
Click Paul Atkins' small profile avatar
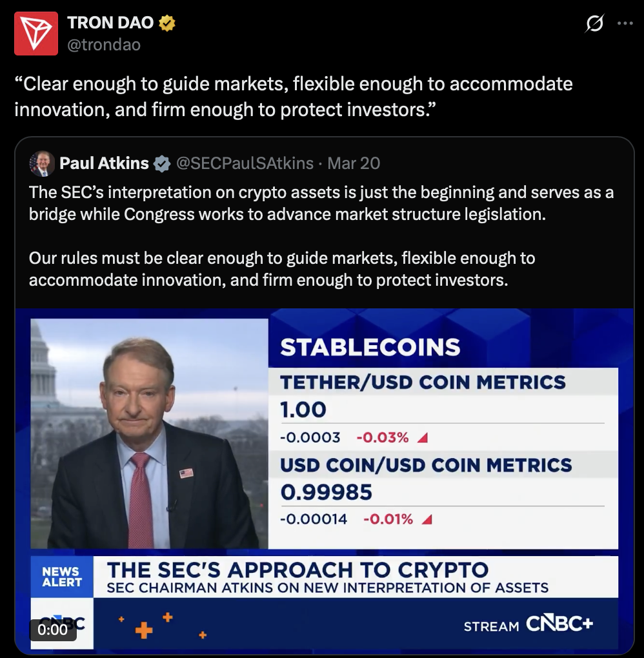coord(42,164)
